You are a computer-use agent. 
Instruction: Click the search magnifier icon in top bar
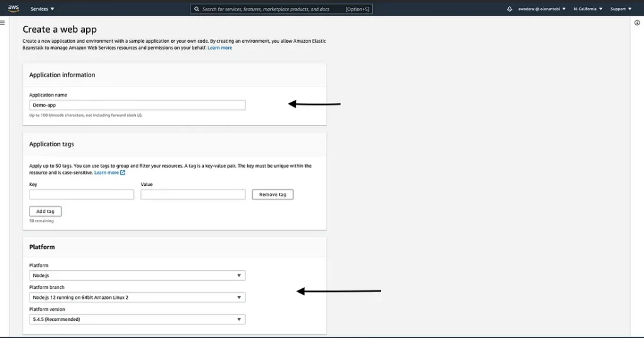[x=197, y=9]
